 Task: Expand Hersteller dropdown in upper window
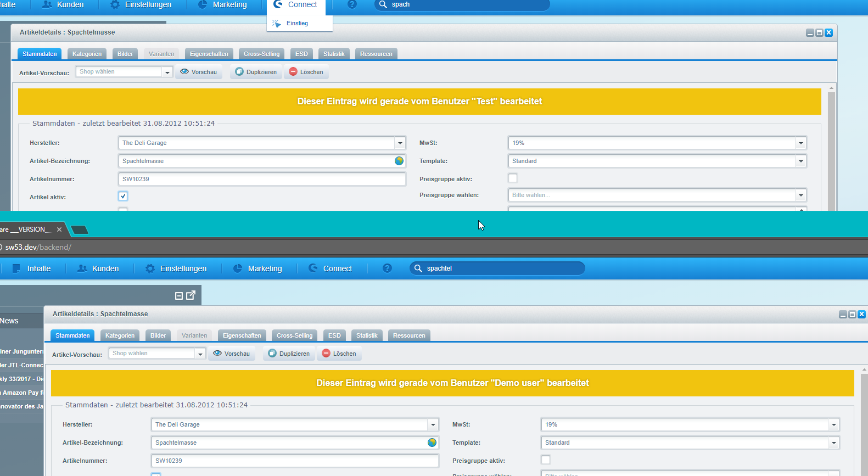coord(400,143)
